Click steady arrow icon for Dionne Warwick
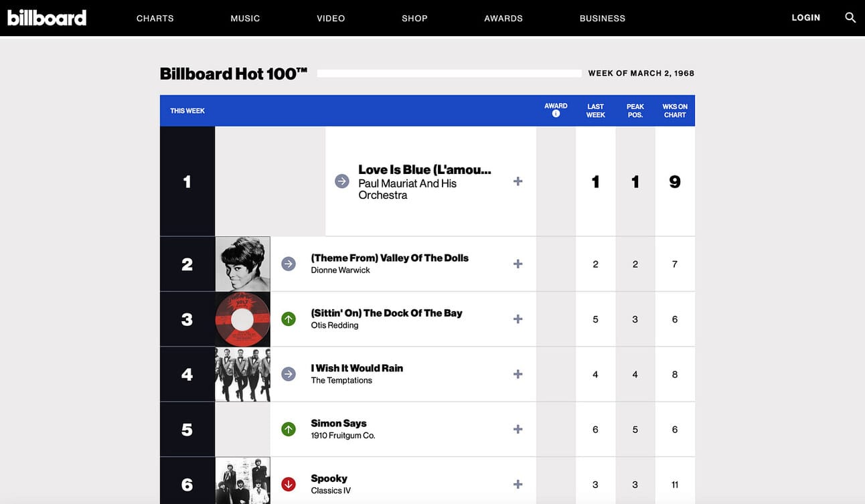The height and width of the screenshot is (504, 865). pos(289,264)
